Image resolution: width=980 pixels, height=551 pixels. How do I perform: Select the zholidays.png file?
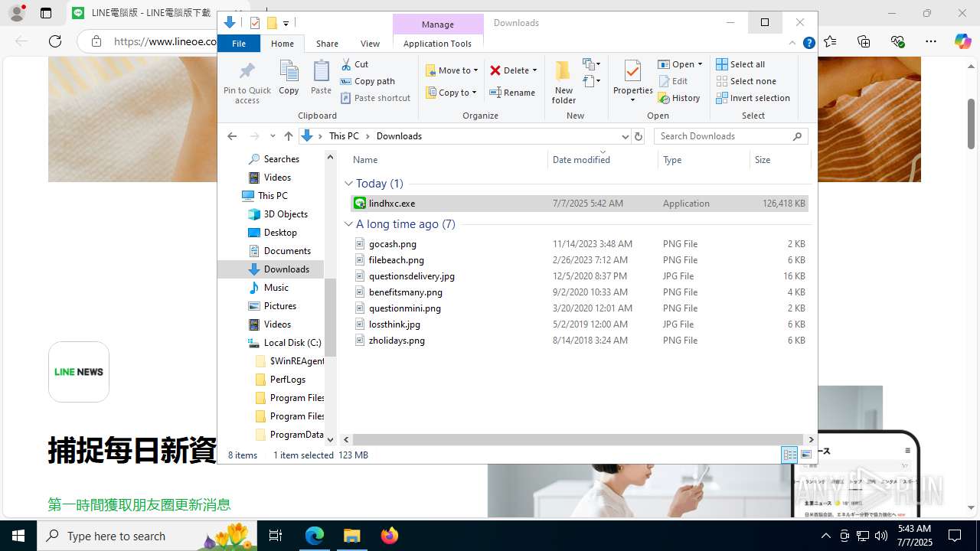pyautogui.click(x=397, y=341)
